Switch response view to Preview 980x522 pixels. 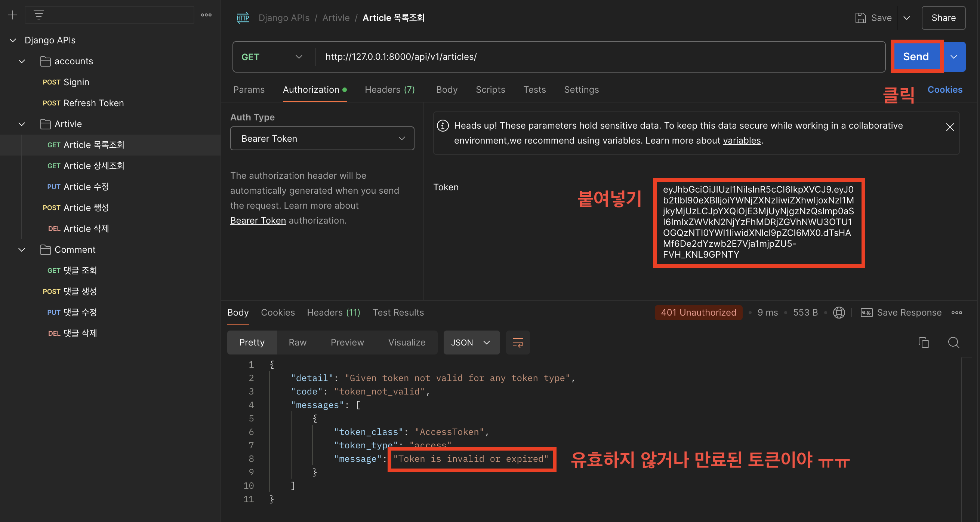[347, 343]
